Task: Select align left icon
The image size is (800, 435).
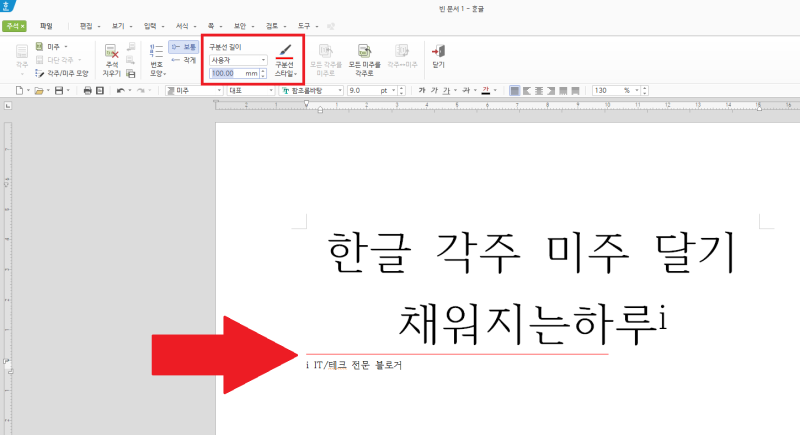Action: (527, 91)
